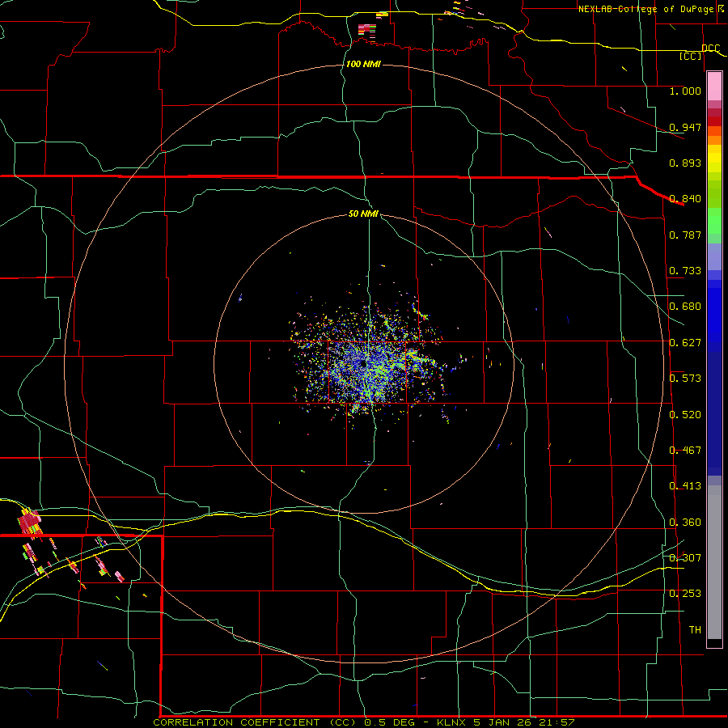Pick the lavender segment of the color scale
The height and width of the screenshot is (728, 728).
[714, 257]
